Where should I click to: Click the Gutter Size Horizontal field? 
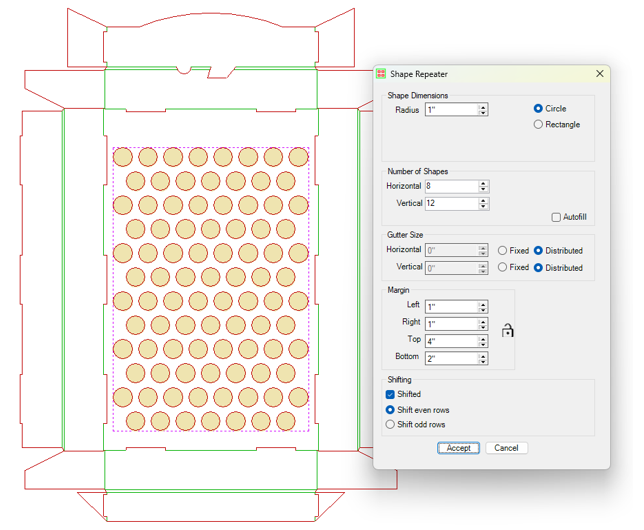pos(451,250)
